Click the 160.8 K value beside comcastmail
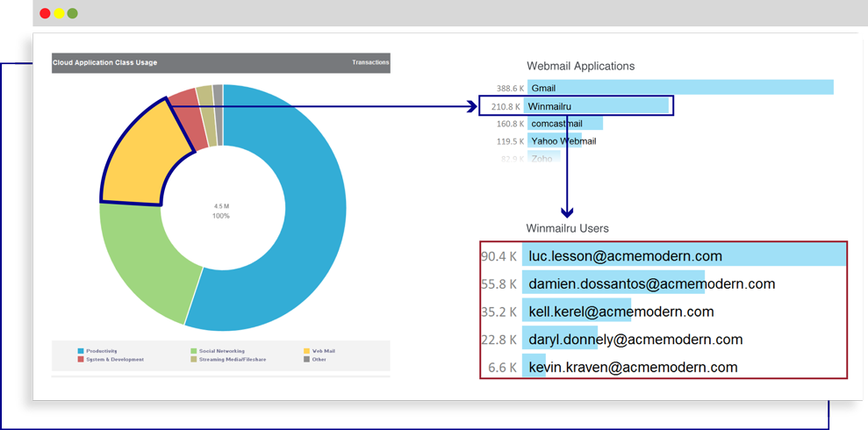Screen dimensions: 868x430 (x=511, y=124)
